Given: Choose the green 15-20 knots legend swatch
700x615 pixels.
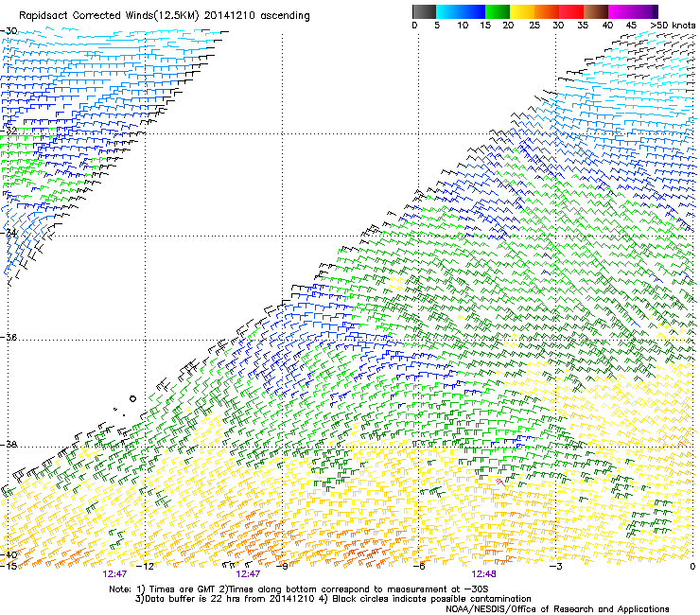Looking at the screenshot, I should click(x=498, y=11).
